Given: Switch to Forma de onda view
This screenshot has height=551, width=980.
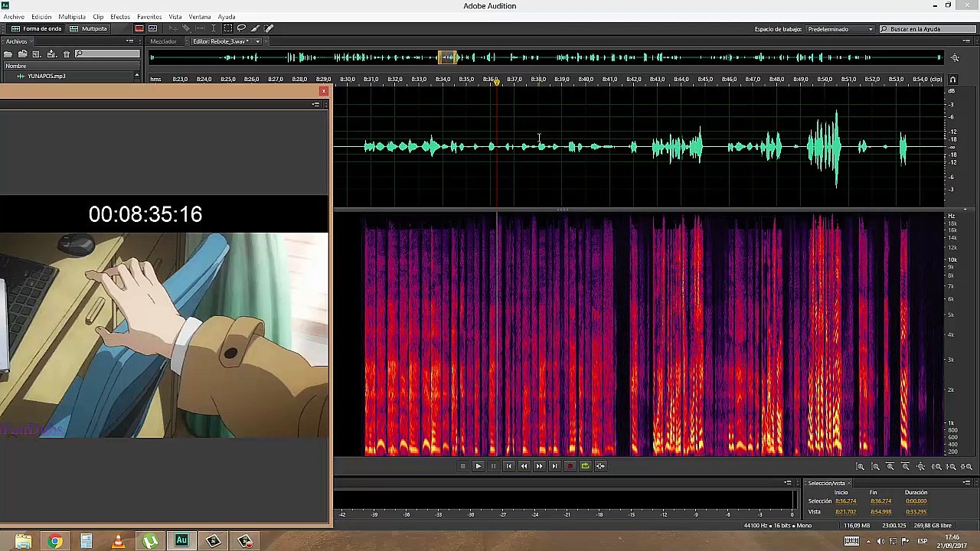Looking at the screenshot, I should 36,28.
